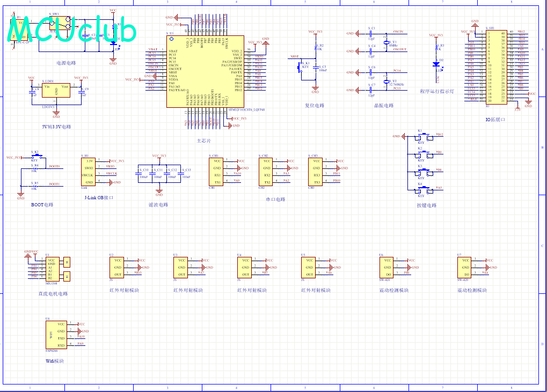Click the '震动检测模块' label under U6
This screenshot has height=392, width=547.
[394, 290]
